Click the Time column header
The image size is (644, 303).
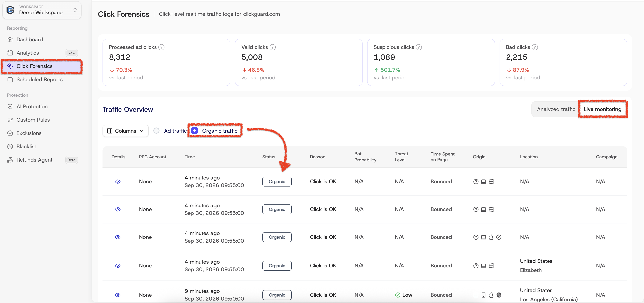190,157
